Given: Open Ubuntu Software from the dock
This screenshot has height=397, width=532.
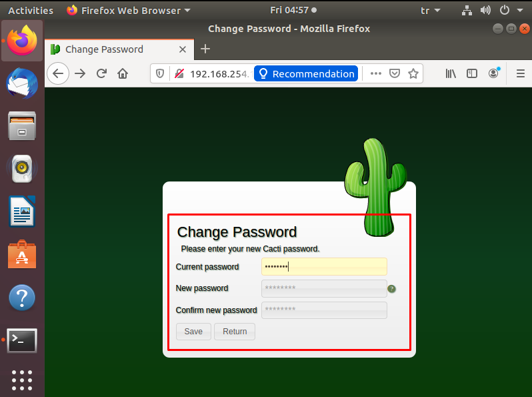Looking at the screenshot, I should click(22, 254).
